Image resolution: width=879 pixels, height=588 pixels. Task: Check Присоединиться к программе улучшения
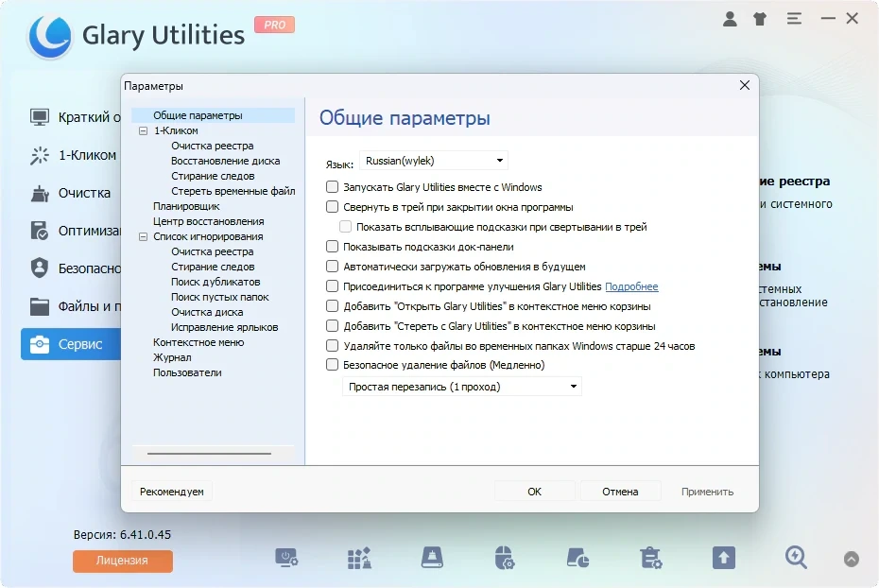pyautogui.click(x=332, y=286)
